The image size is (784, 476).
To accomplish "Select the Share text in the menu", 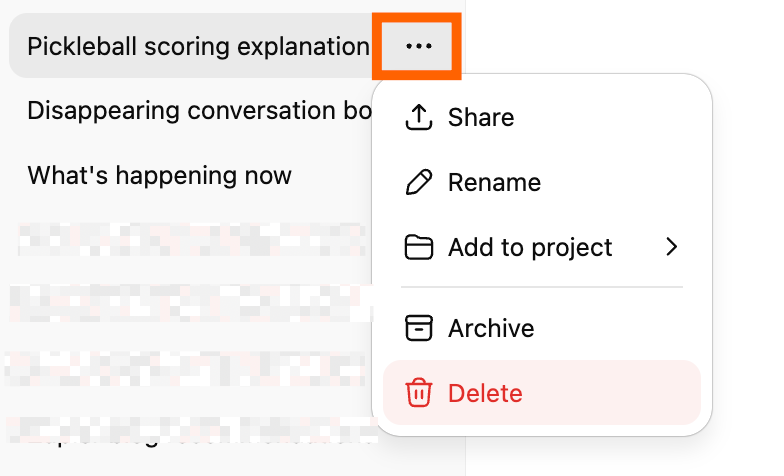I will [481, 117].
